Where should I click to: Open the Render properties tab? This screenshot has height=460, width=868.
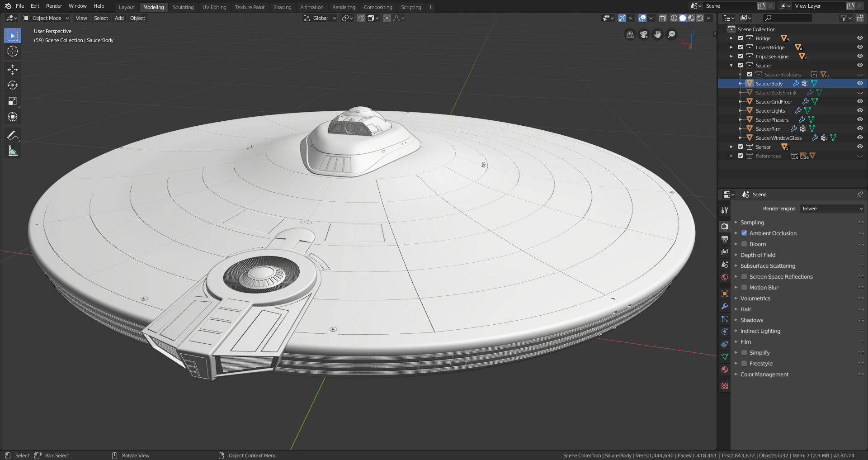(725, 226)
